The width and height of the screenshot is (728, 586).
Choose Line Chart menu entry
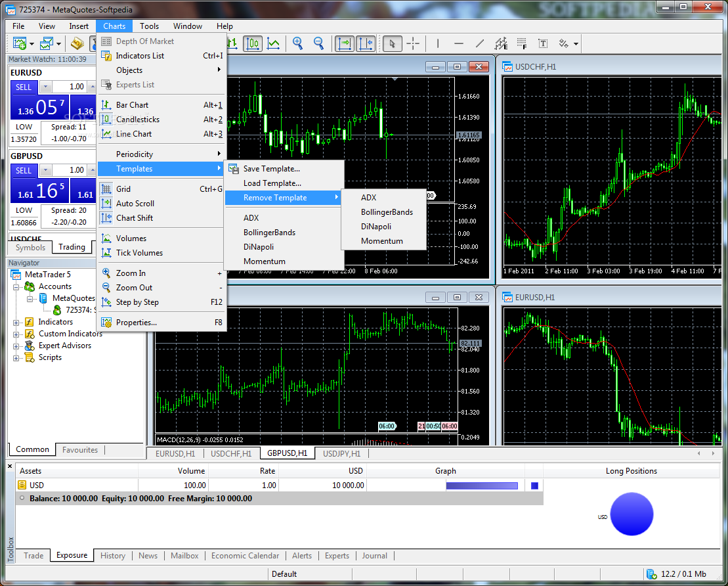point(162,134)
